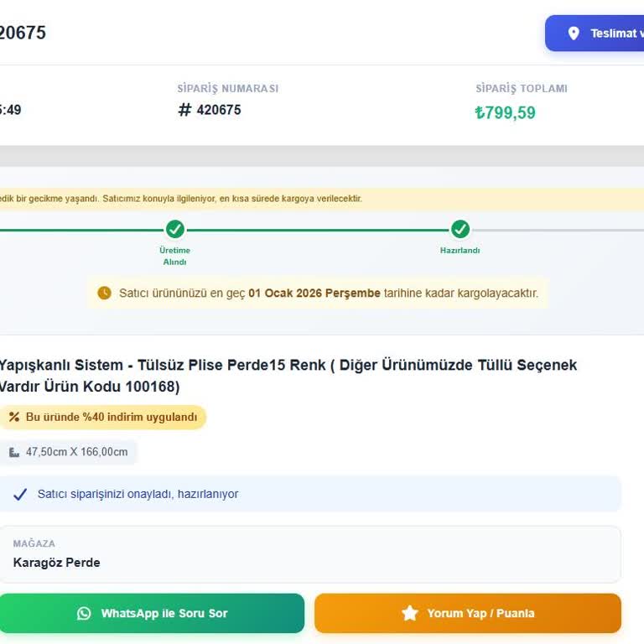Click the hash icon beside order number
The image size is (644, 644).
[x=184, y=110]
